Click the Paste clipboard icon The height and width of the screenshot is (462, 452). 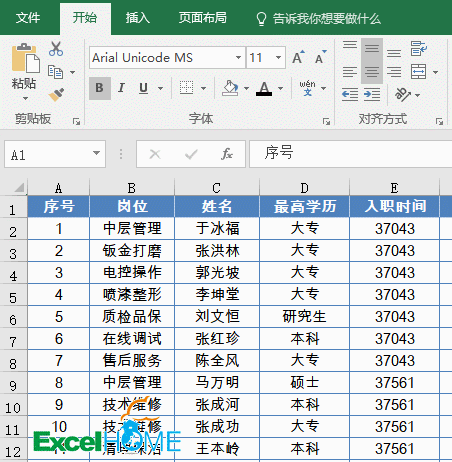click(x=25, y=58)
